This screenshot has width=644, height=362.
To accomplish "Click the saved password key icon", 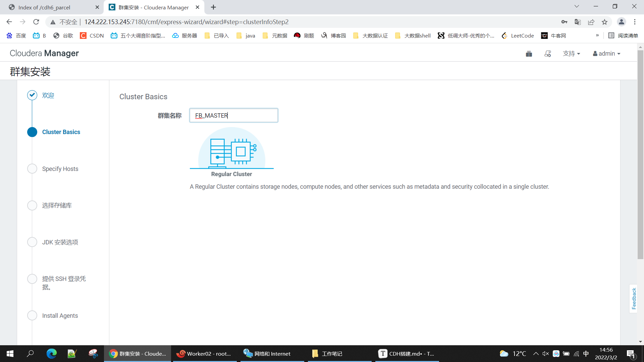I will coord(564,22).
